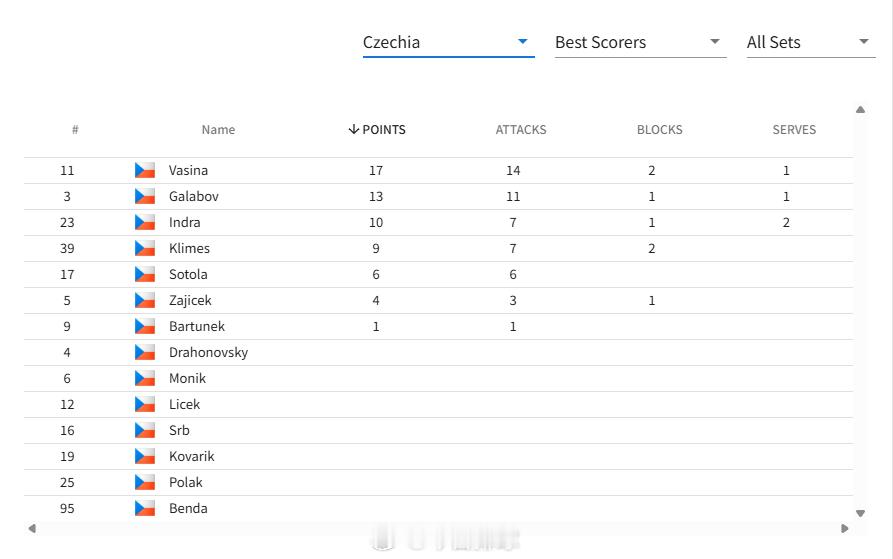Viewport: 893px width, 559px height.
Task: Click the Czech flag next to Vasina
Action: [145, 170]
